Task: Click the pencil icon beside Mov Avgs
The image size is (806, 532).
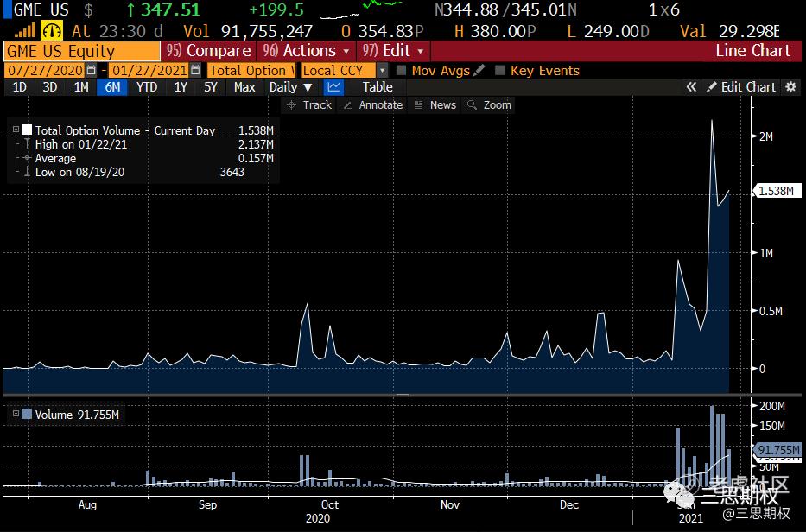Action: (479, 70)
